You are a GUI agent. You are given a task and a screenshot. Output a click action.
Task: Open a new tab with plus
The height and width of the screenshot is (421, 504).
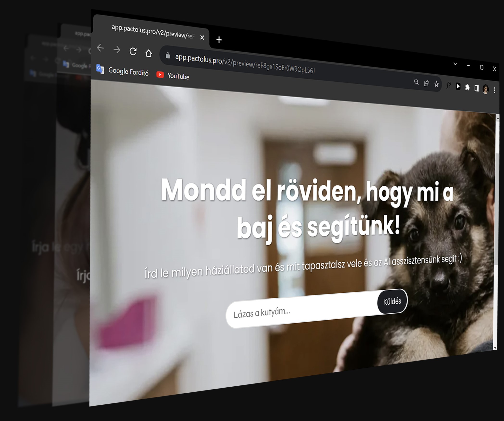coord(219,40)
